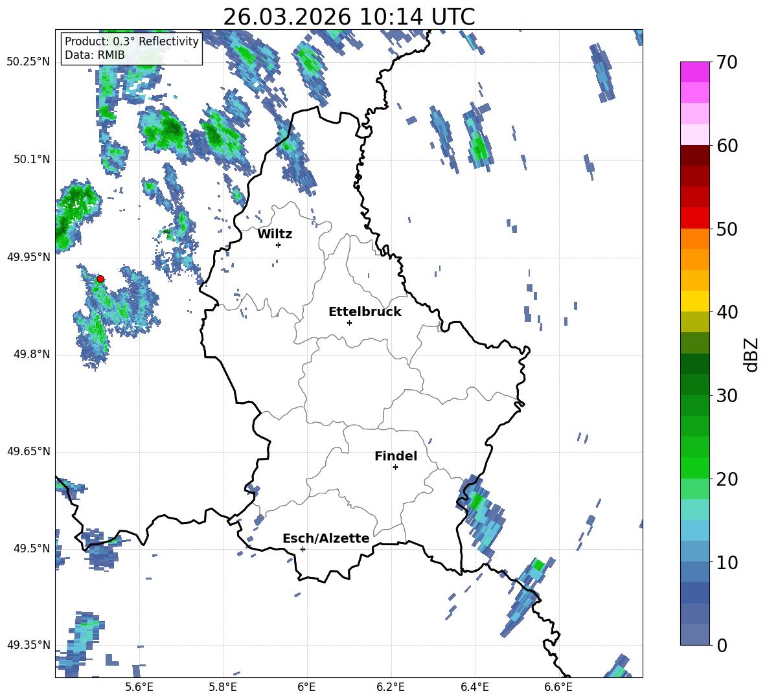Click the Findel city label
Viewport: 767px width, 700px height.
(396, 456)
